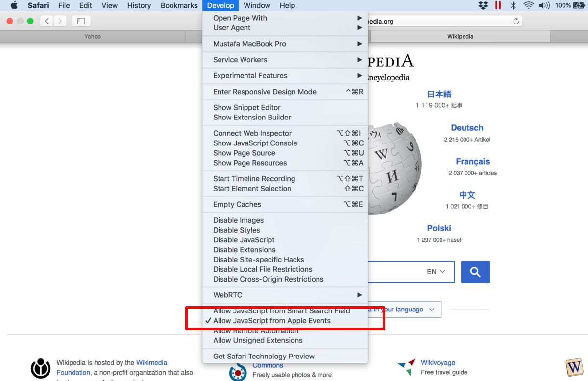The image size is (588, 381).
Task: Click the blue search magnifier button
Action: [x=475, y=272]
